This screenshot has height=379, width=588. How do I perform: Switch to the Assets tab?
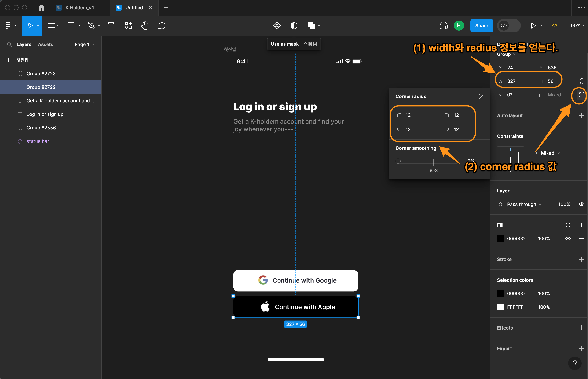(45, 45)
